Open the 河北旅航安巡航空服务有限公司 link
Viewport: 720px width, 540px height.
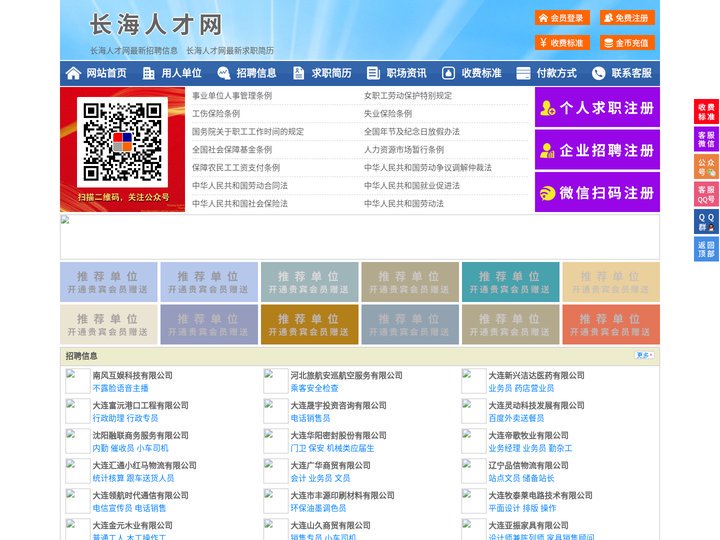coord(347,375)
